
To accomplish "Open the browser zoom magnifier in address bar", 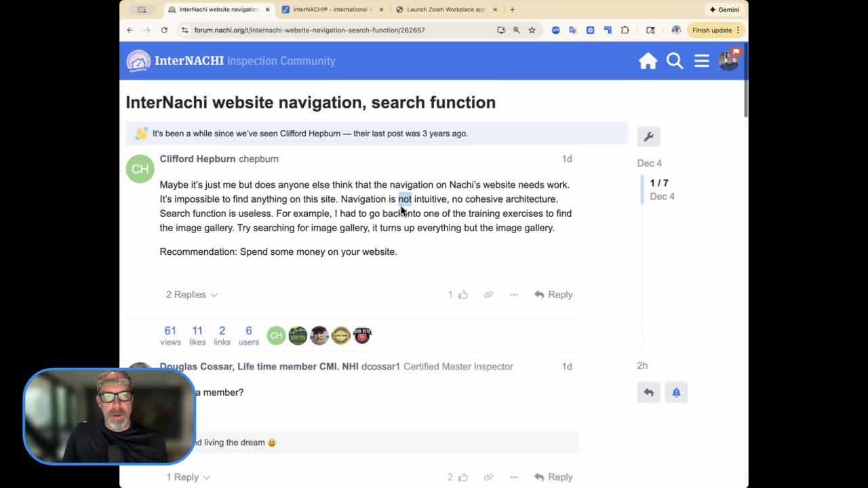I will pyautogui.click(x=516, y=30).
